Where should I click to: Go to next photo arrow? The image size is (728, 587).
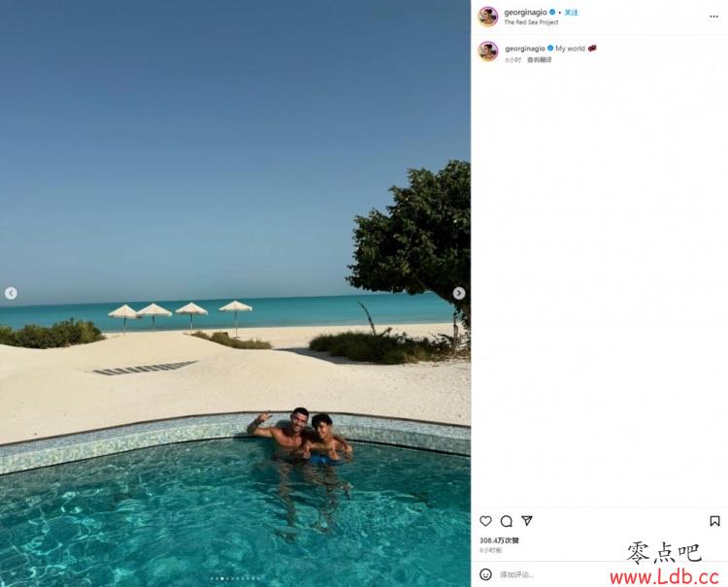pyautogui.click(x=459, y=293)
